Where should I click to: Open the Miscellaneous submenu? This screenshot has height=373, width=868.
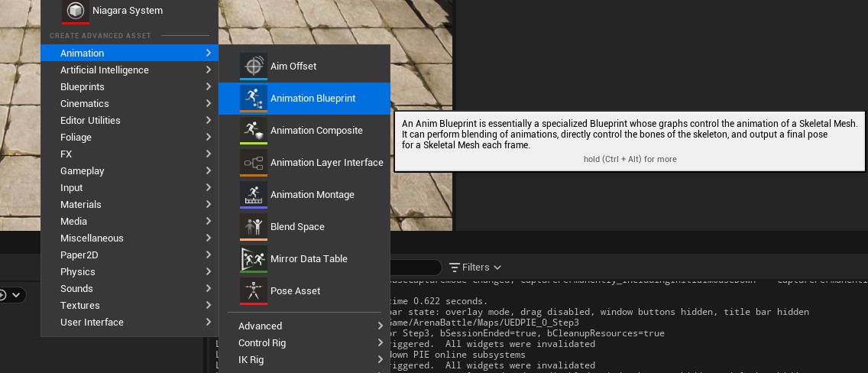click(130, 238)
